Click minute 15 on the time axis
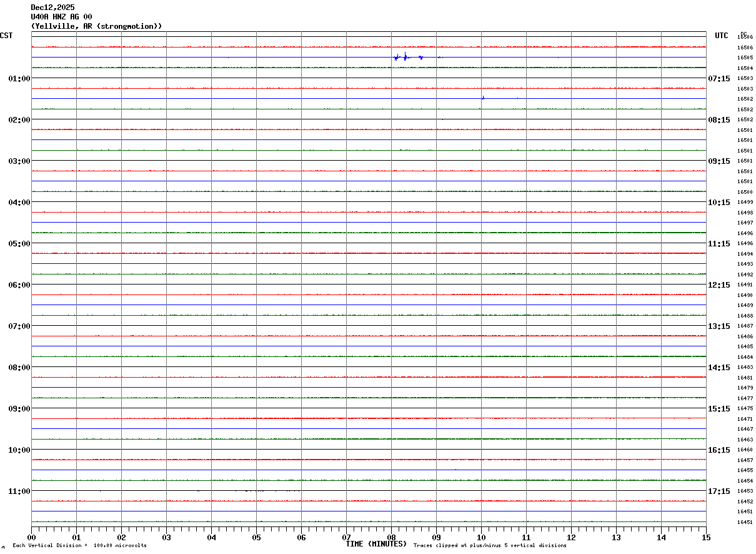Image resolution: width=756 pixels, height=554 pixels. click(706, 537)
